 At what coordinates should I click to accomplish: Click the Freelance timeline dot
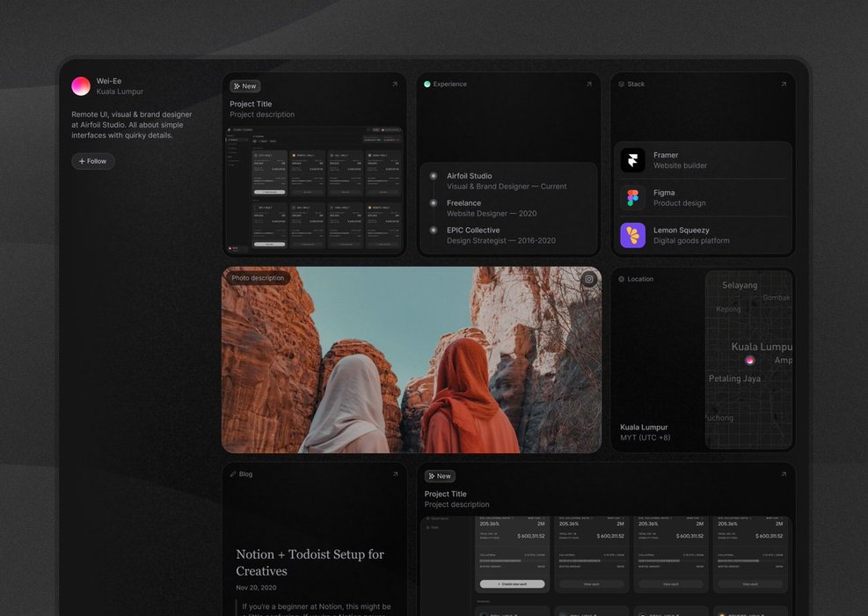click(x=434, y=202)
